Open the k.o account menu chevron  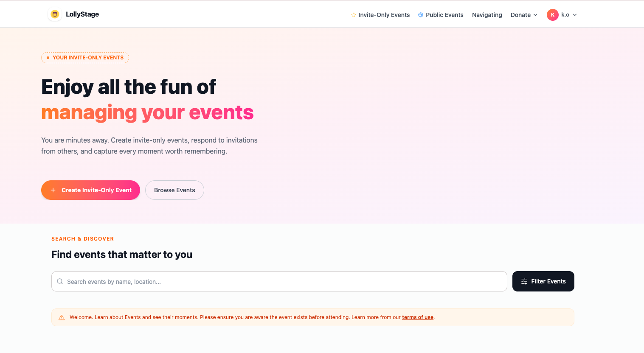[575, 15]
